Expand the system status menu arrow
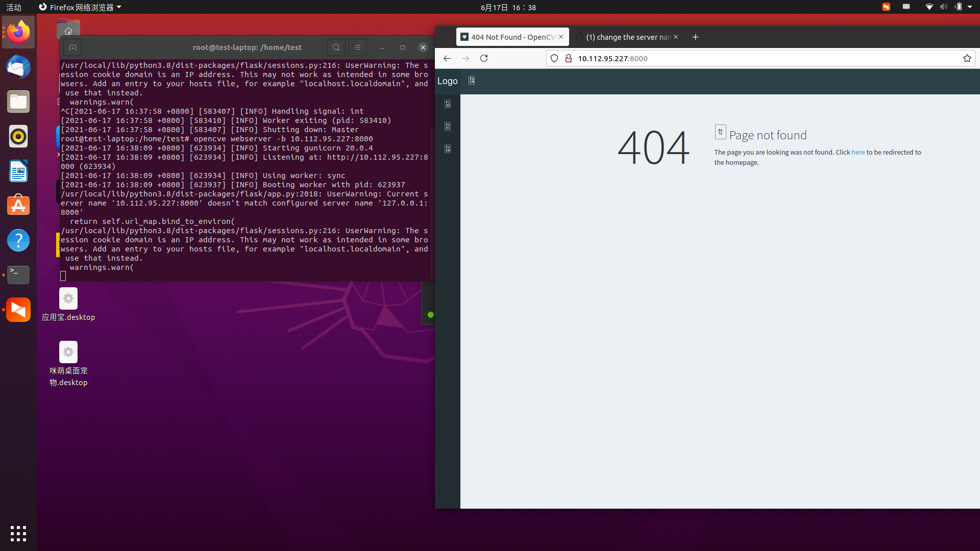Viewport: 980px width, 551px height. click(970, 7)
